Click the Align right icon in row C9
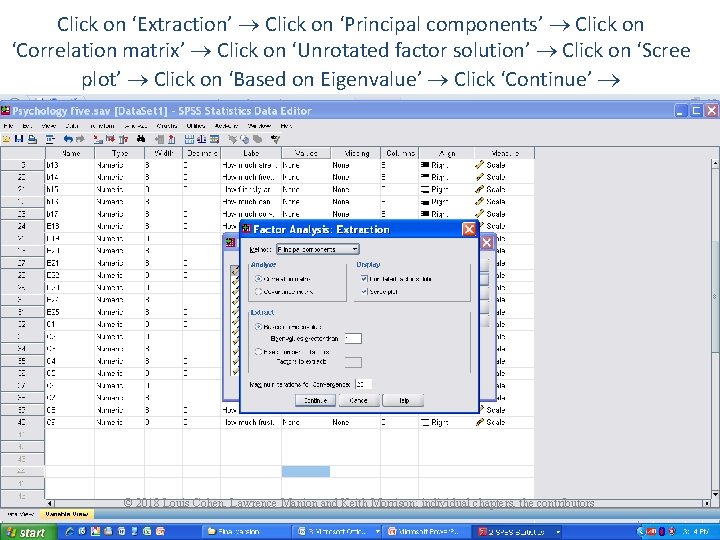720x540 pixels. point(425,422)
